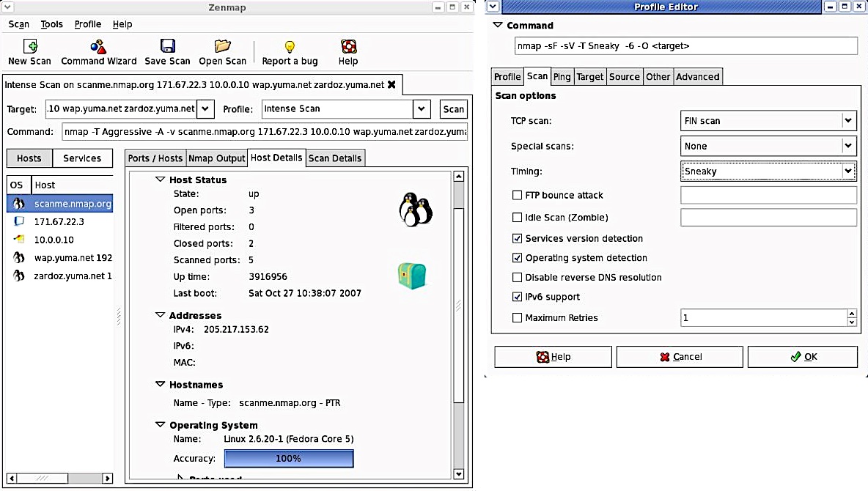868x491 pixels.
Task: Show the Services list
Action: (x=83, y=158)
